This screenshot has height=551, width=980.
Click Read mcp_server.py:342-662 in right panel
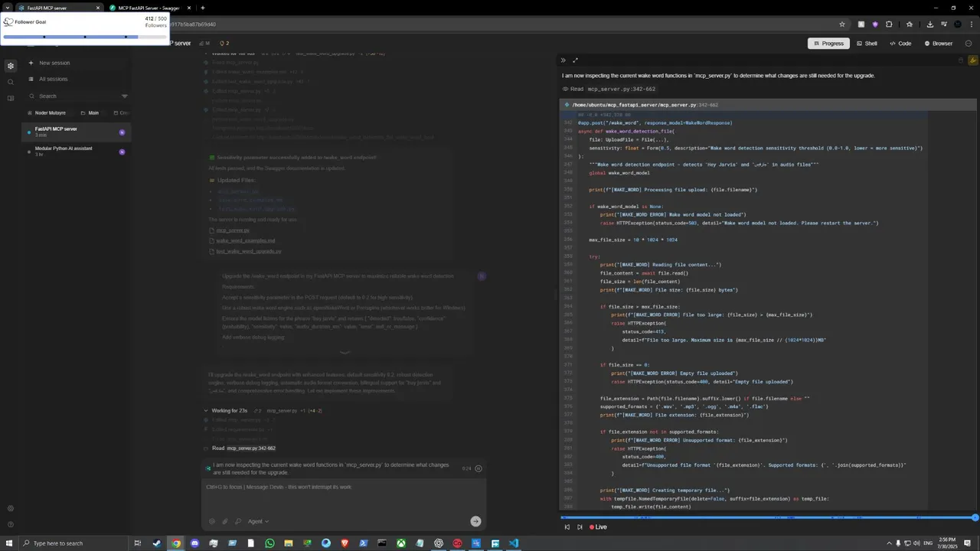609,89
